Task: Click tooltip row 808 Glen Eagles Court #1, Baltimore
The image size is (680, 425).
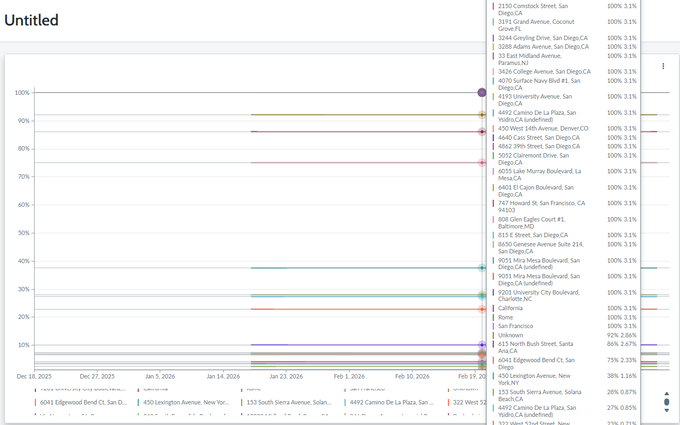Action: coord(565,223)
